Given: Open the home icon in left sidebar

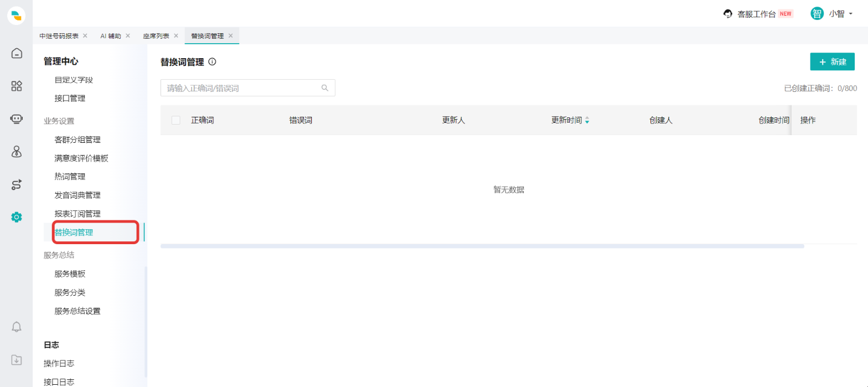Looking at the screenshot, I should click(17, 53).
